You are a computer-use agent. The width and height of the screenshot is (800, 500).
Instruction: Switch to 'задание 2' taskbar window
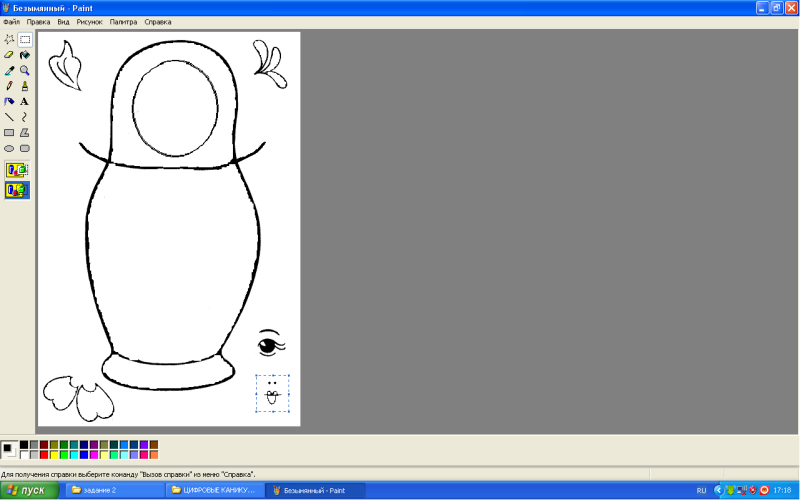coord(110,490)
